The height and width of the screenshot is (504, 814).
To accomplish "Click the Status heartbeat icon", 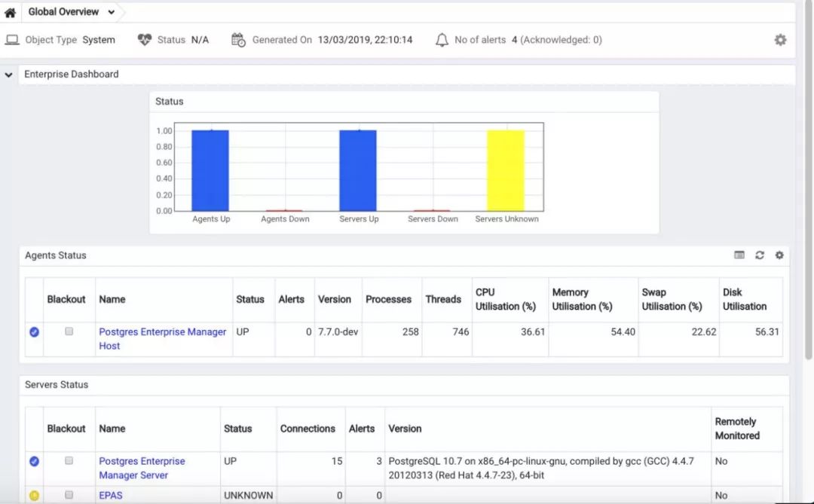I will click(x=144, y=40).
